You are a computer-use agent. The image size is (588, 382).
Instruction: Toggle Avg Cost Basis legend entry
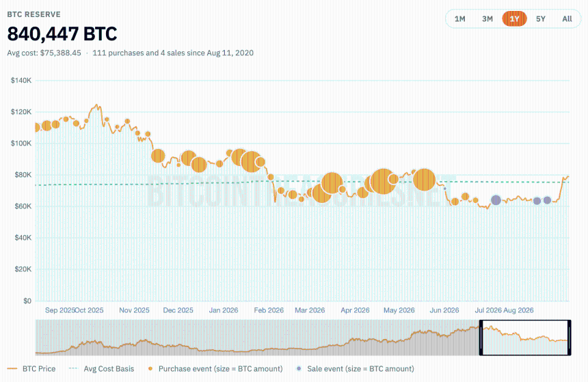(101, 369)
